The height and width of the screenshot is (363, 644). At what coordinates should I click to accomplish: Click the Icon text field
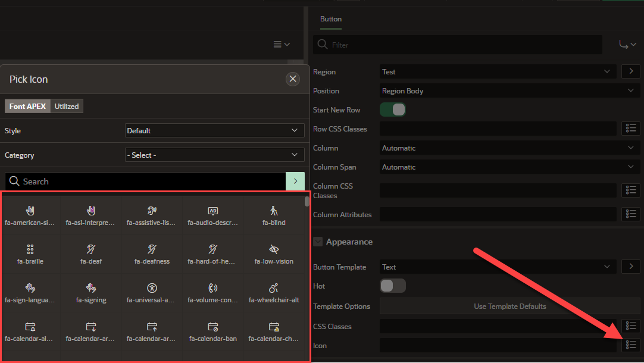point(498,345)
